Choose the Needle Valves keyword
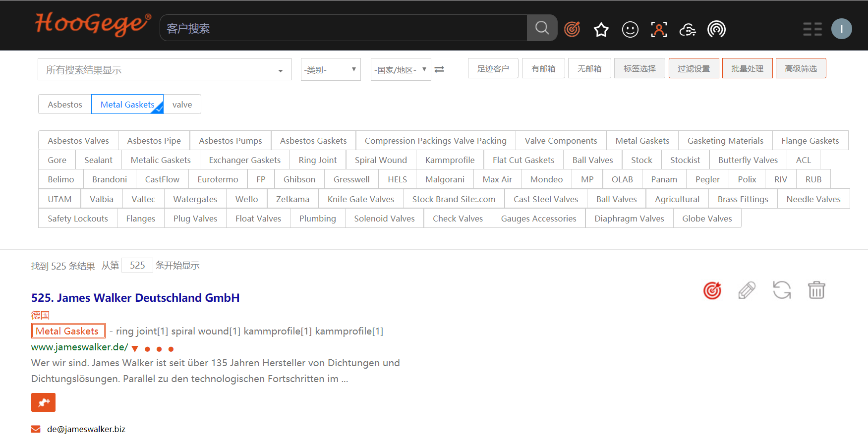The image size is (868, 442). pos(813,199)
